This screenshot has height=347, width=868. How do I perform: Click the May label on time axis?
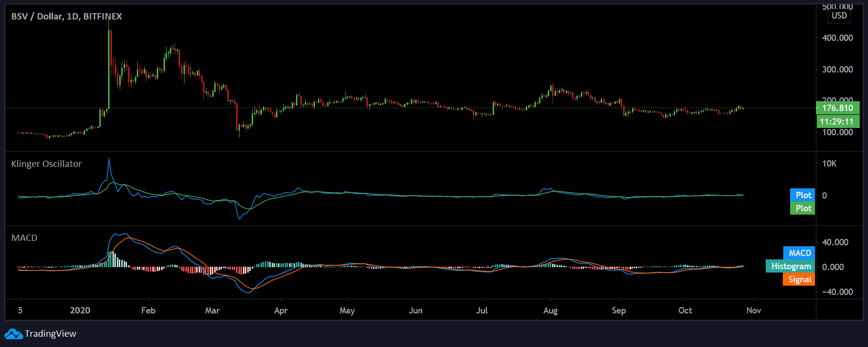[x=347, y=310]
